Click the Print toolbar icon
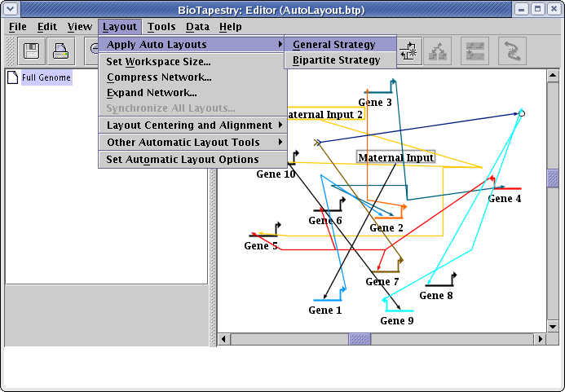Image resolution: width=565 pixels, height=392 pixels. [x=61, y=51]
